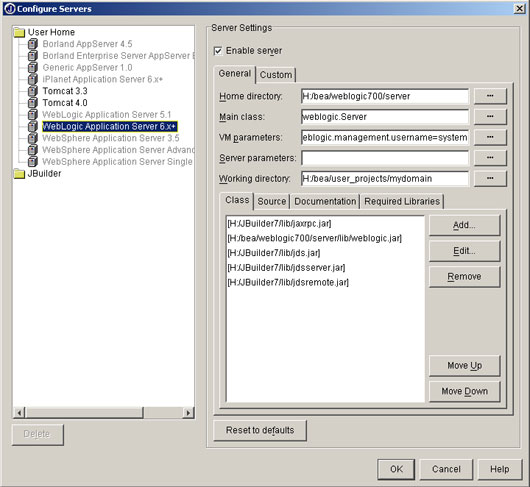Close the Configure Servers dialog
The image size is (530, 487).
pyautogui.click(x=519, y=8)
